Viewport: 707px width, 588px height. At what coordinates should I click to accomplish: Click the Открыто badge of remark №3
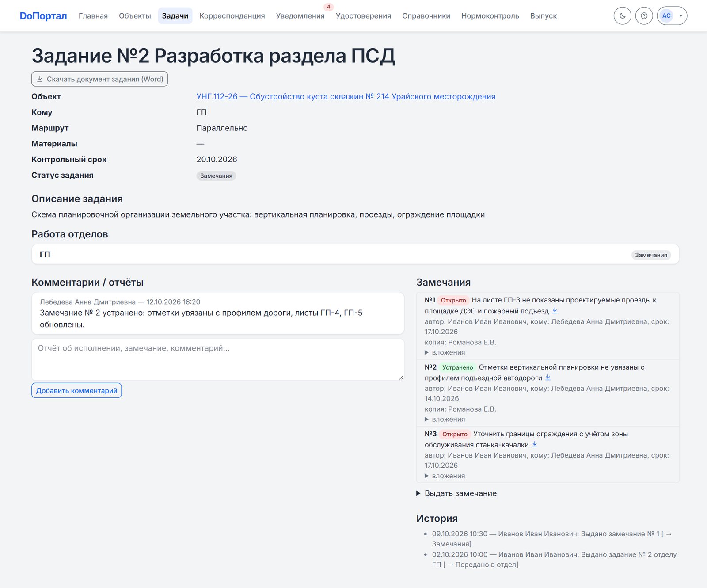coord(455,434)
